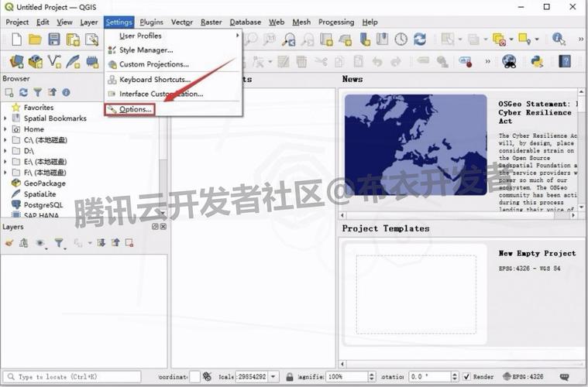
Task: Expand the Home tree node
Action: (5, 129)
